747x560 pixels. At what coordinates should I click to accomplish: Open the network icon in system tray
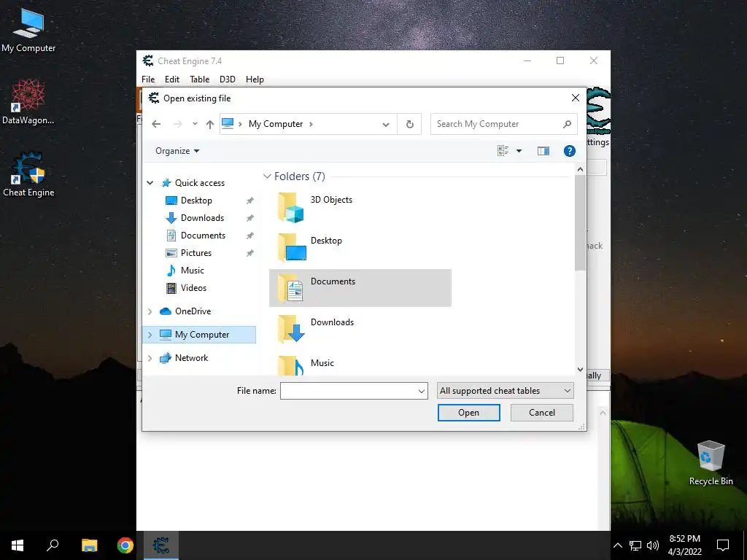(635, 545)
